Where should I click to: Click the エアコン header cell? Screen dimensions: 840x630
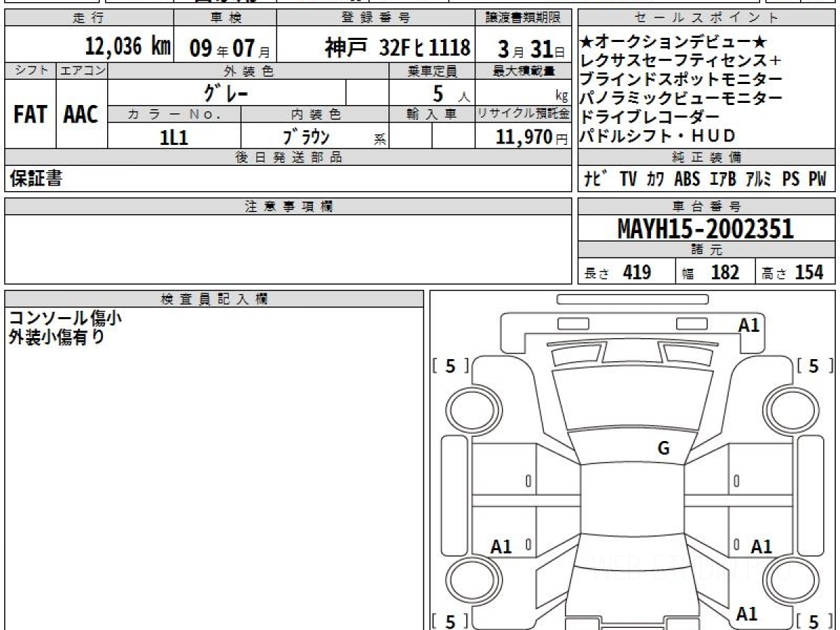(x=82, y=71)
